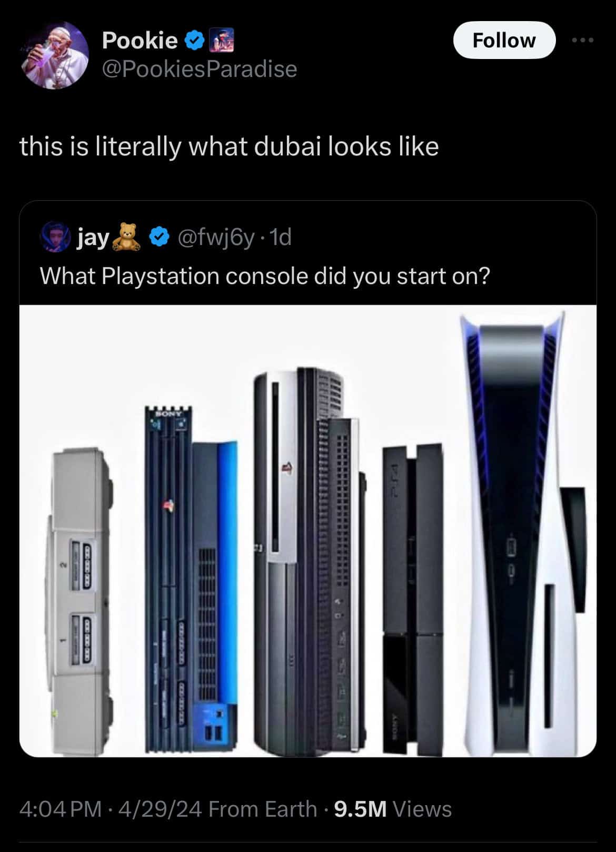The height and width of the screenshot is (852, 616).
Task: Open the quoted tweet's 1d timestamp
Action: click(280, 238)
